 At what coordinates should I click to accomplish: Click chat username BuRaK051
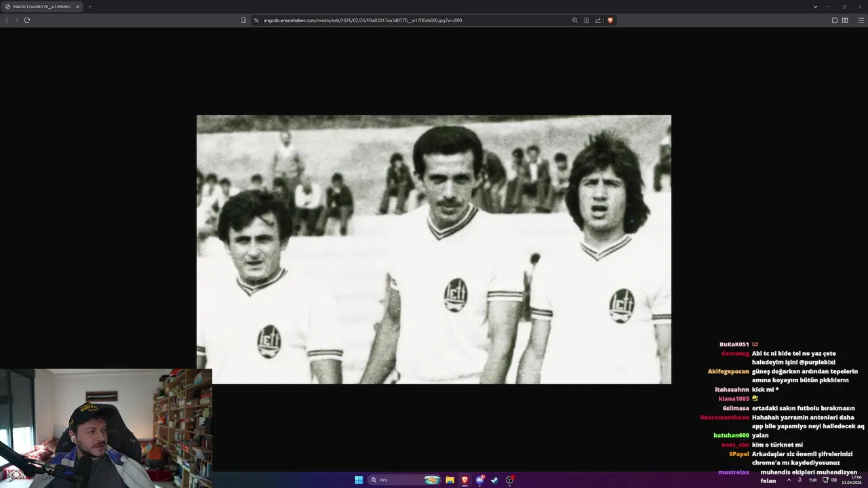click(x=734, y=344)
